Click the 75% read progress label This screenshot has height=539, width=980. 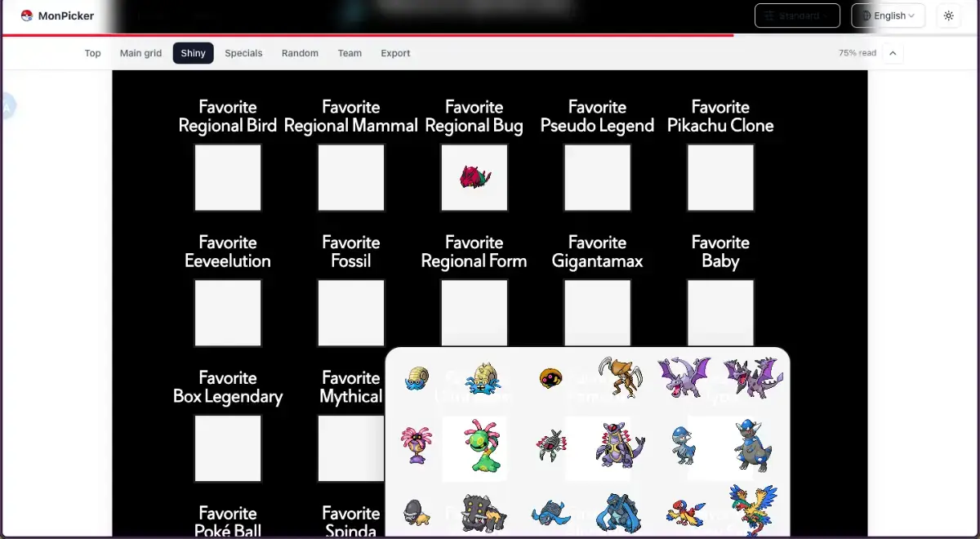pos(857,53)
